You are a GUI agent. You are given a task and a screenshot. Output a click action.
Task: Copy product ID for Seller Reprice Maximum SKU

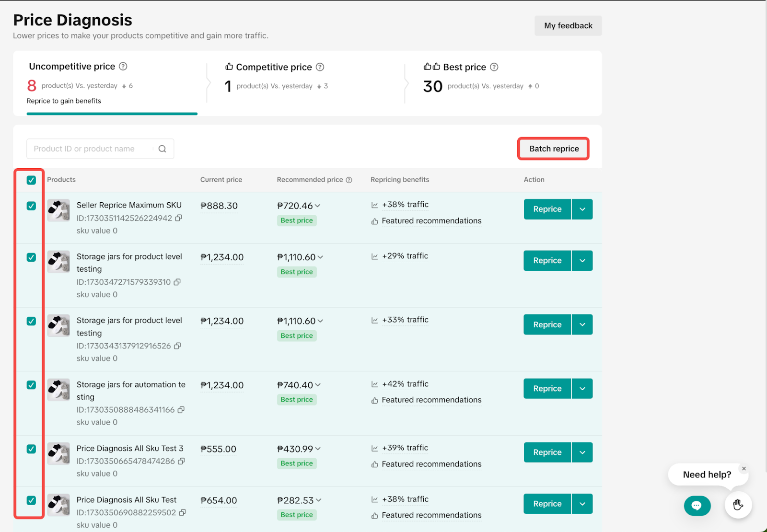click(x=179, y=218)
